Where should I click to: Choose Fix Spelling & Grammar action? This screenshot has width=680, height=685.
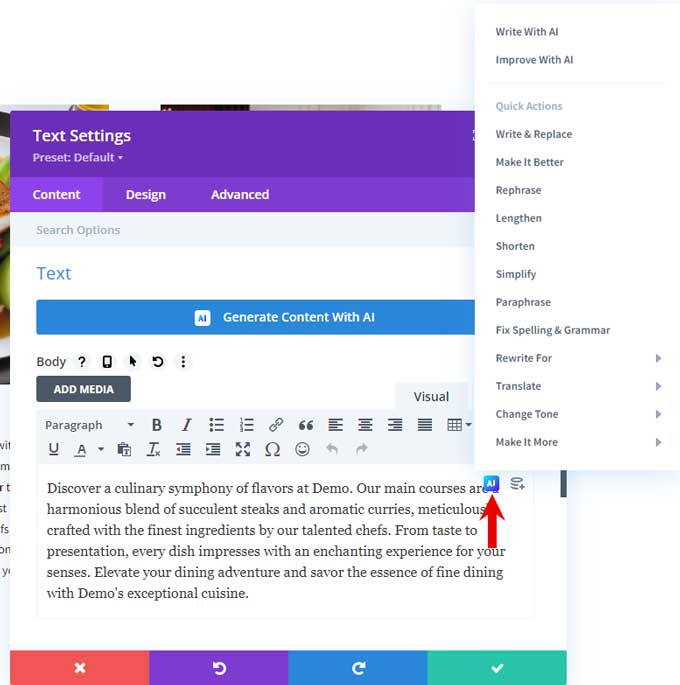pyautogui.click(x=553, y=330)
